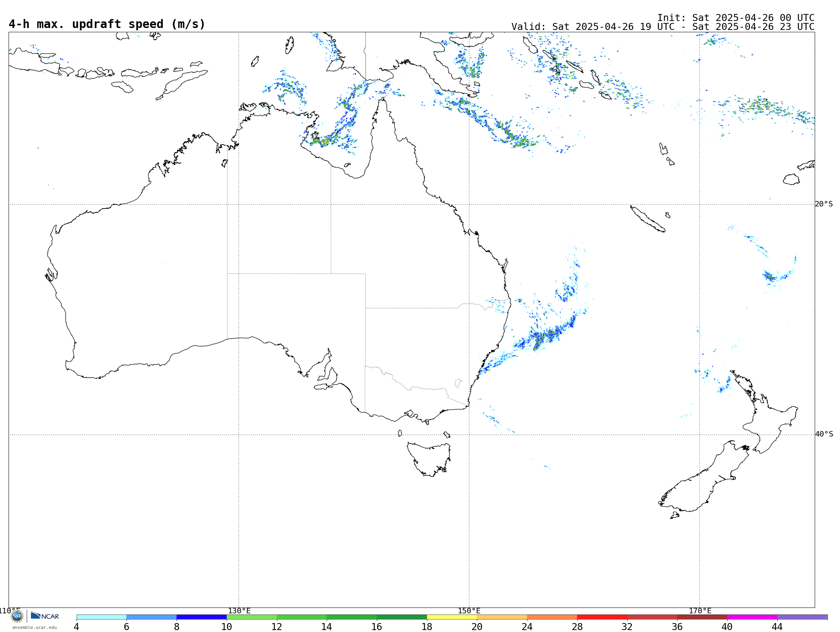This screenshot has width=840, height=632.
Task: Click the orange 24–28 colorbar segment
Action: point(552,617)
